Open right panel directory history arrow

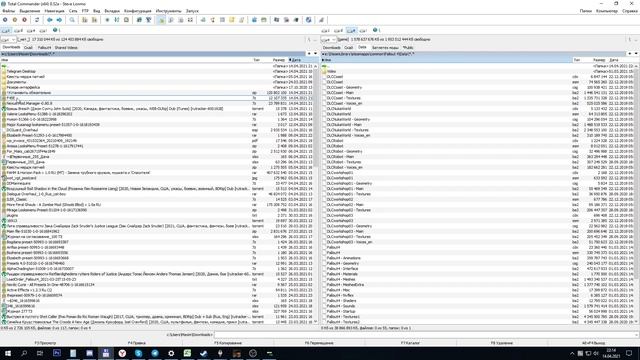(636, 53)
